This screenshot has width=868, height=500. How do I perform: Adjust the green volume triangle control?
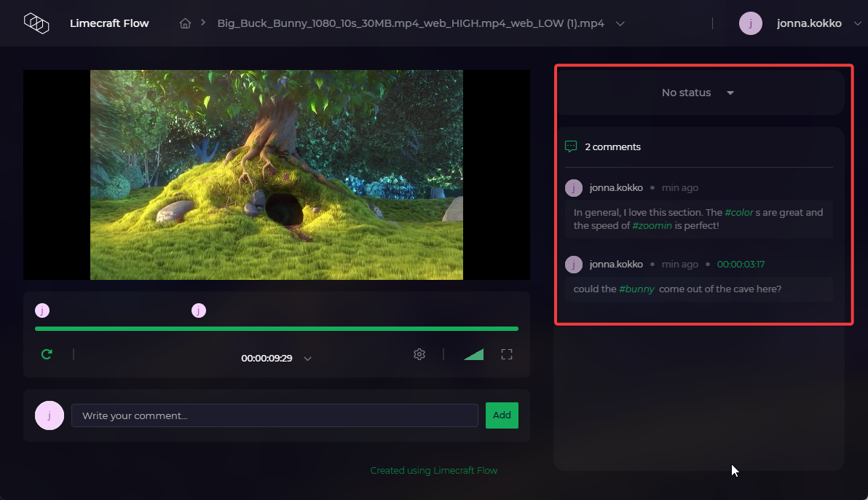pyautogui.click(x=474, y=354)
